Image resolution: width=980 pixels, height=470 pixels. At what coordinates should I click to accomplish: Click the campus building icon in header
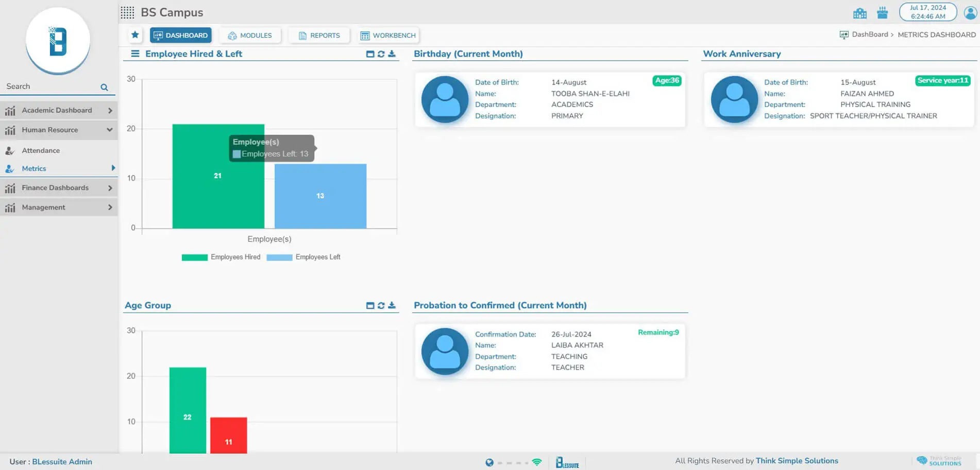coord(859,13)
